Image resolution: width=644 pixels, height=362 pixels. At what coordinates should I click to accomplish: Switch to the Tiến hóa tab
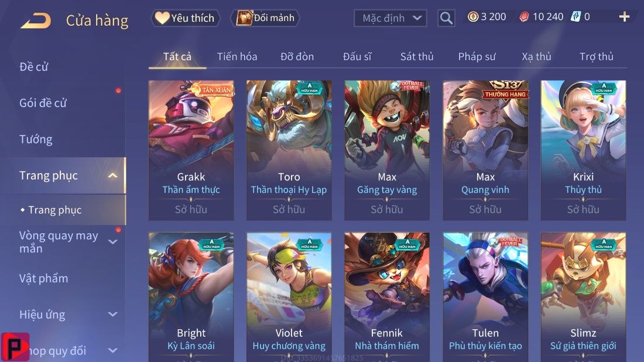tap(237, 57)
